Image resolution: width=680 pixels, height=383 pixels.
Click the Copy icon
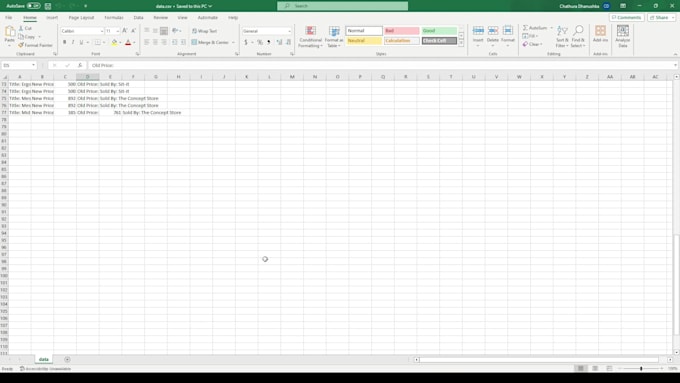tap(21, 36)
